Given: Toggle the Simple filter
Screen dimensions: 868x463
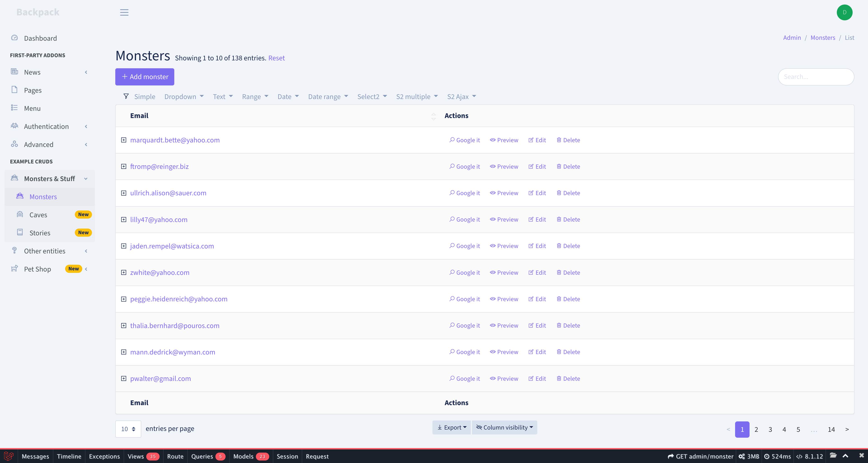Looking at the screenshot, I should (145, 97).
